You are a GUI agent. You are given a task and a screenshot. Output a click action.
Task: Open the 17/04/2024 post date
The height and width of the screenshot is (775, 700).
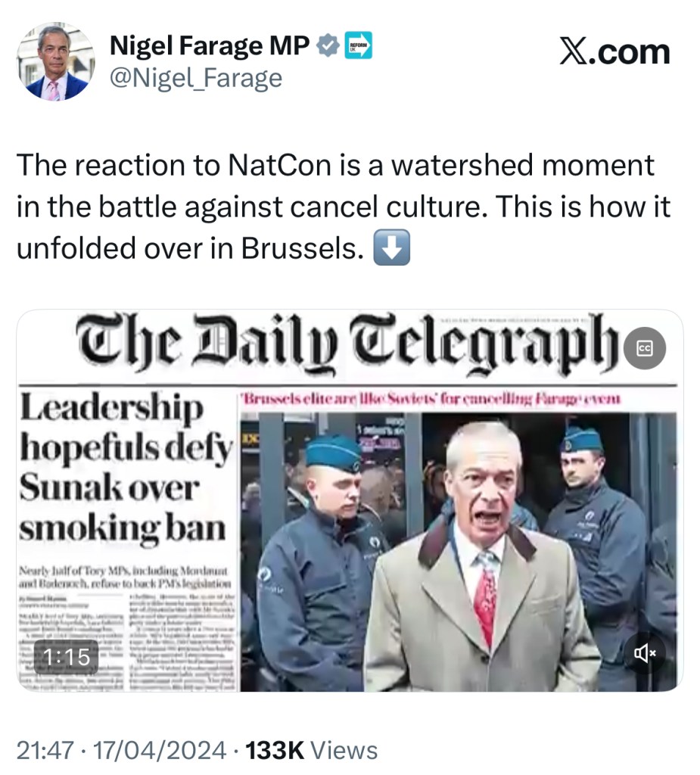160,750
